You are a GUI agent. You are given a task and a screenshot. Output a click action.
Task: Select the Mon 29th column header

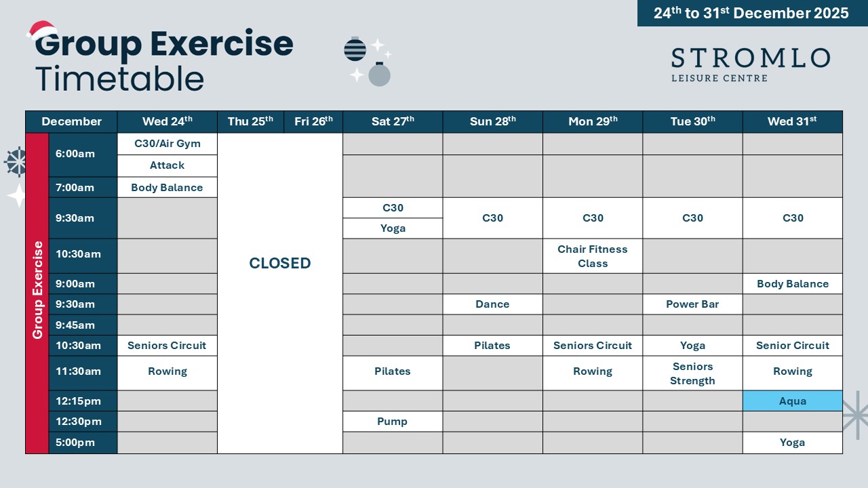[x=593, y=122]
